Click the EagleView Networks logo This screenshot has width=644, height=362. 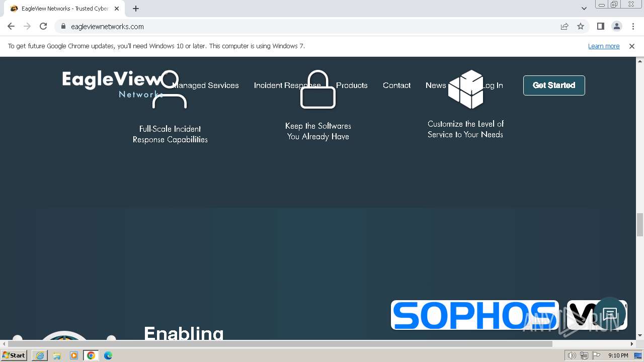pos(113,84)
